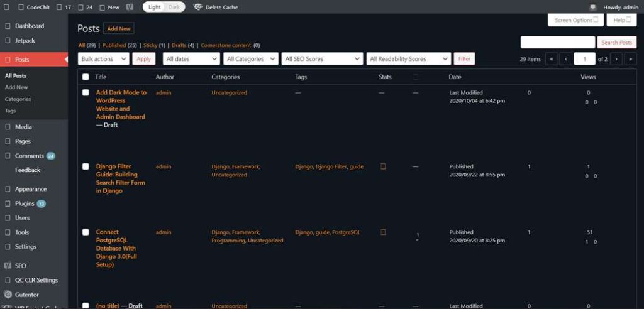Expand the Help panel

click(x=621, y=20)
